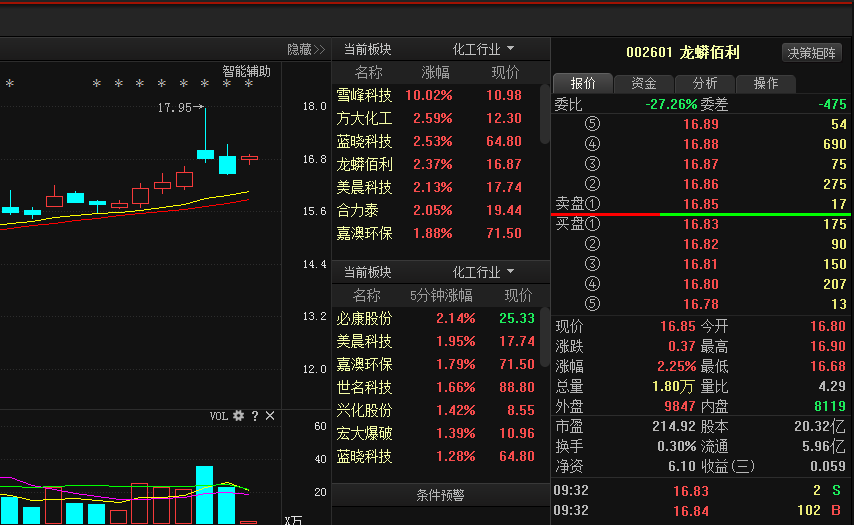
Task: Hide the side panel via 隐藏>>
Action: (306, 49)
